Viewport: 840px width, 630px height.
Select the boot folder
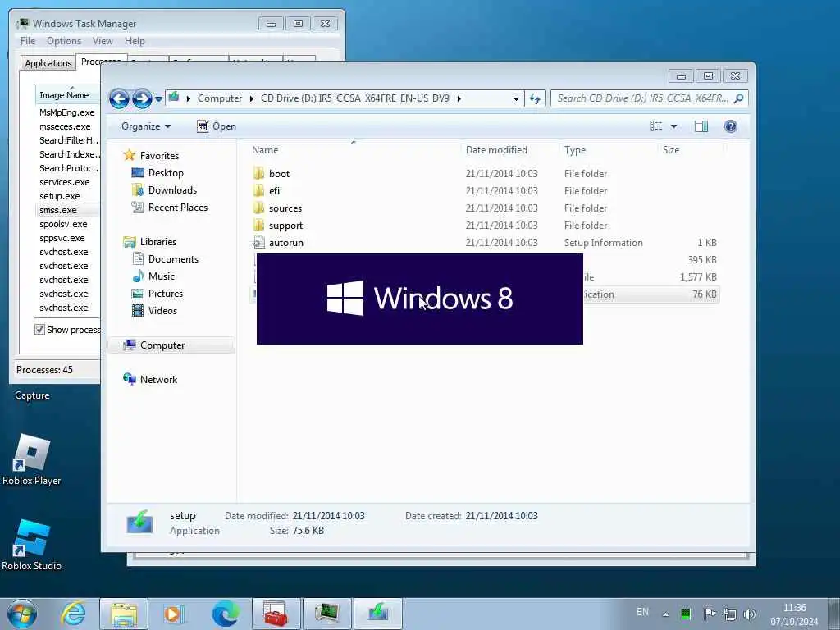(279, 174)
